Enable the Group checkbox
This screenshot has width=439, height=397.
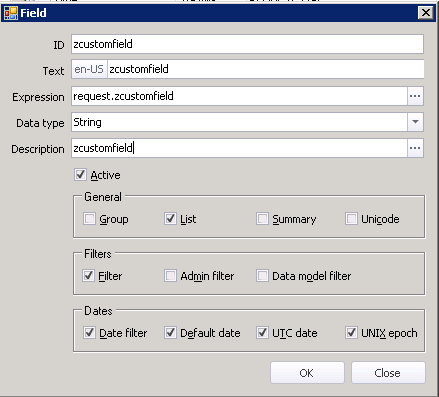tap(89, 219)
